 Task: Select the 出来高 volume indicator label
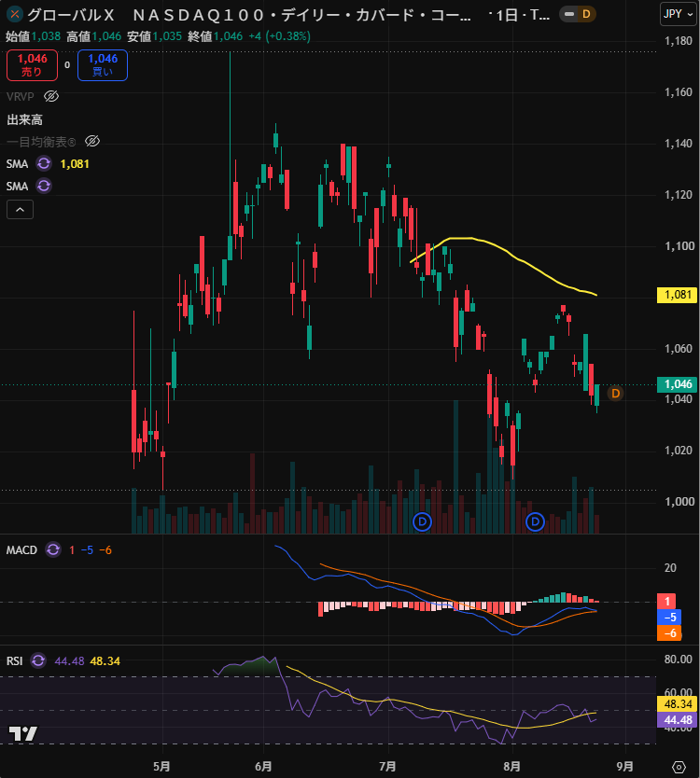24,119
